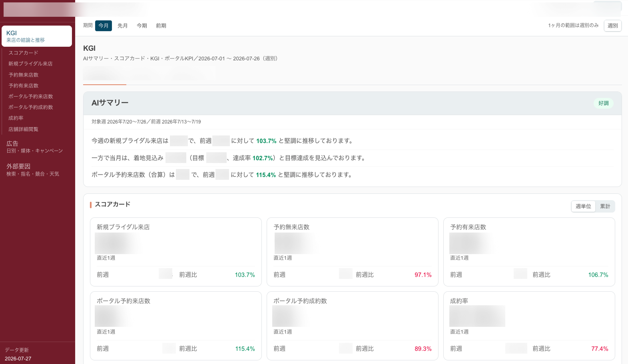Click the 新規ブライダル来店 scorecard title
The image size is (628, 364).
(123, 227)
